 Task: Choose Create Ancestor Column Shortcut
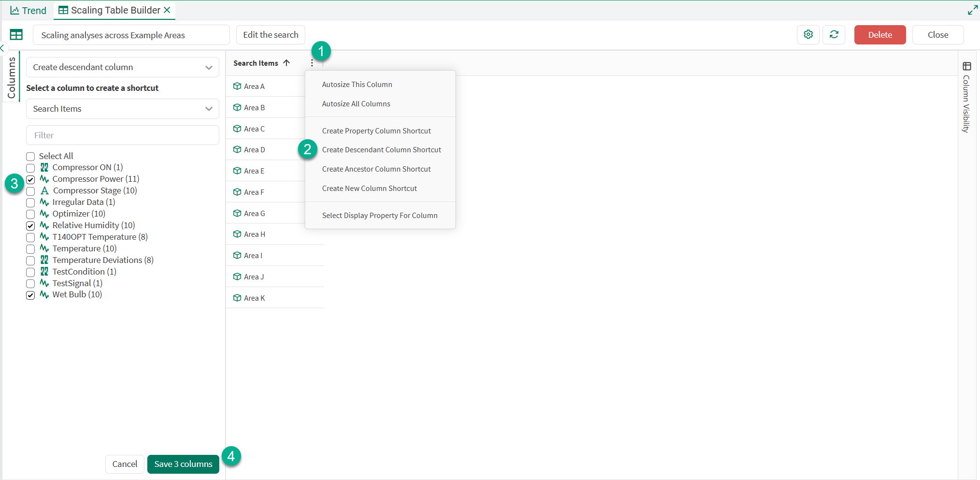point(376,169)
